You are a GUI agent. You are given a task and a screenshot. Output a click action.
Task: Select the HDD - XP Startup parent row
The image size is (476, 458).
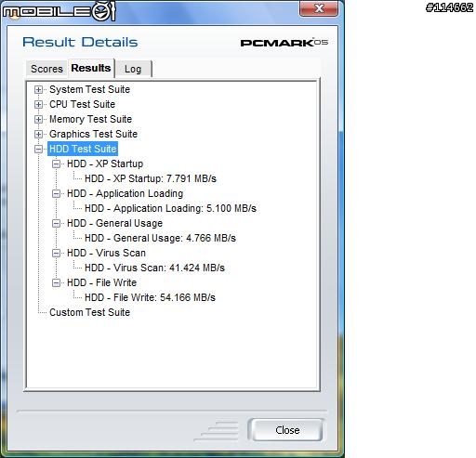pyautogui.click(x=105, y=164)
